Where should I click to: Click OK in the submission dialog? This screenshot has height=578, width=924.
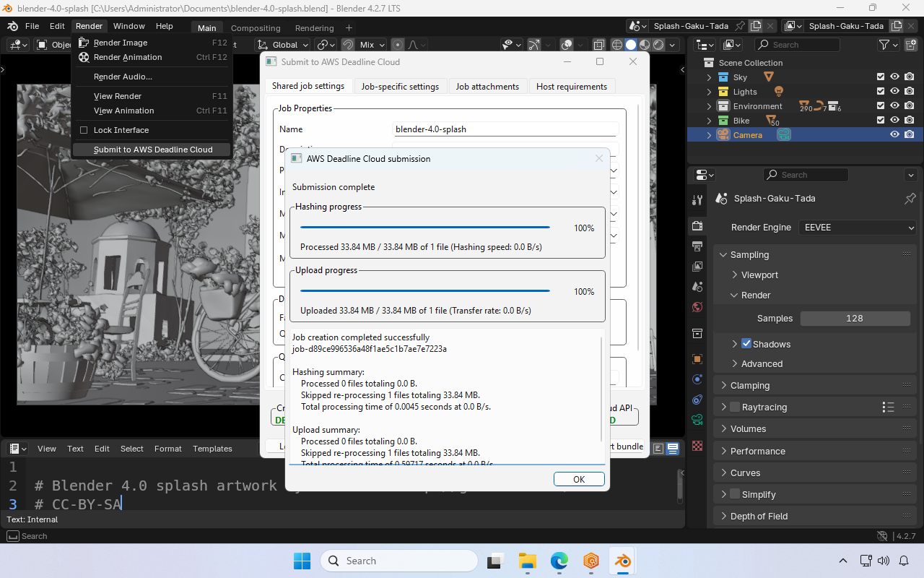579,479
